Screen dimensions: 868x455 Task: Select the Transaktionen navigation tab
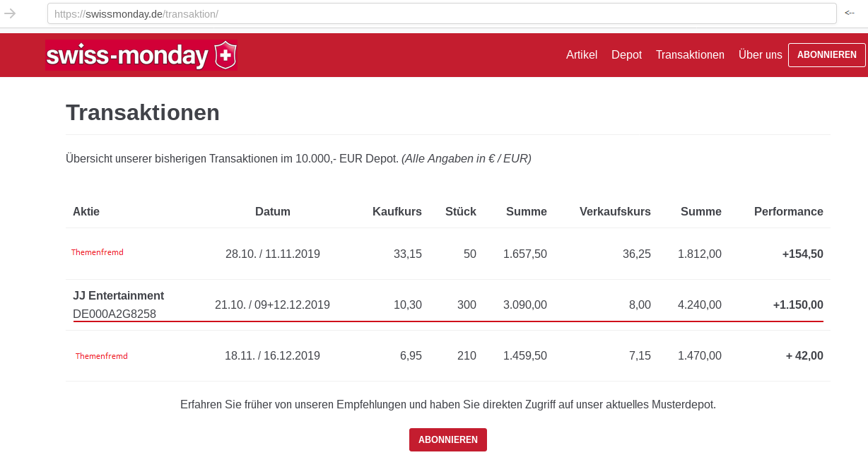(x=690, y=54)
